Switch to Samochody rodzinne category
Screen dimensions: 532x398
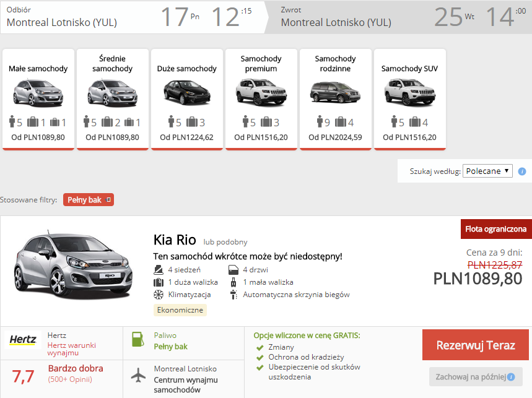pyautogui.click(x=335, y=99)
